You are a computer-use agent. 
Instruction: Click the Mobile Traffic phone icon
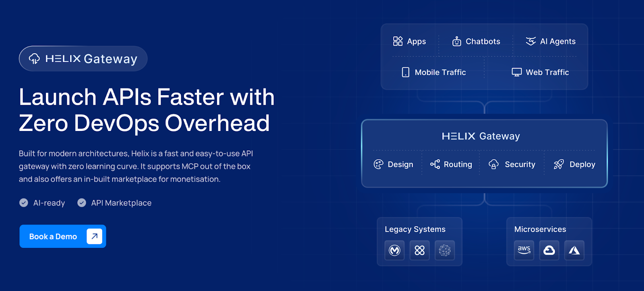(x=406, y=72)
